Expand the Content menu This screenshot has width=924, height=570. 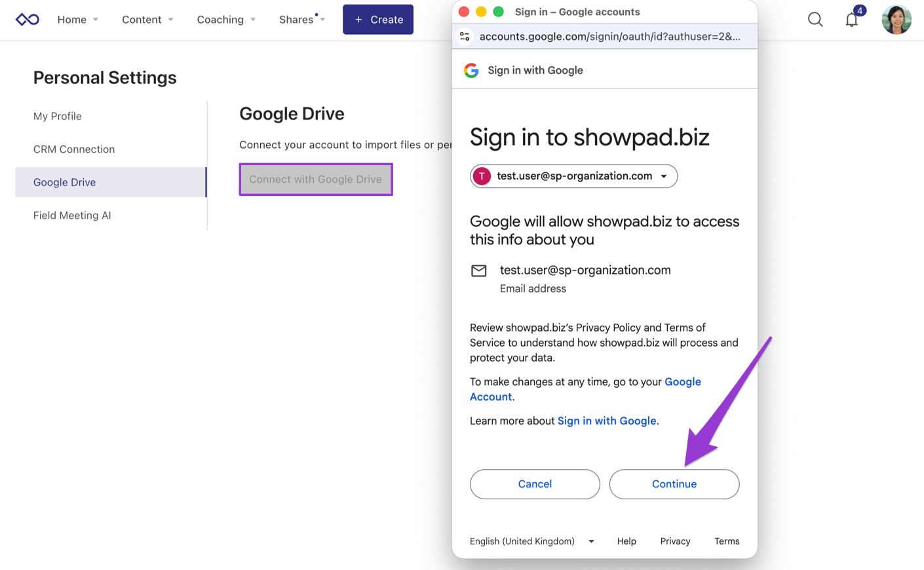(x=147, y=20)
